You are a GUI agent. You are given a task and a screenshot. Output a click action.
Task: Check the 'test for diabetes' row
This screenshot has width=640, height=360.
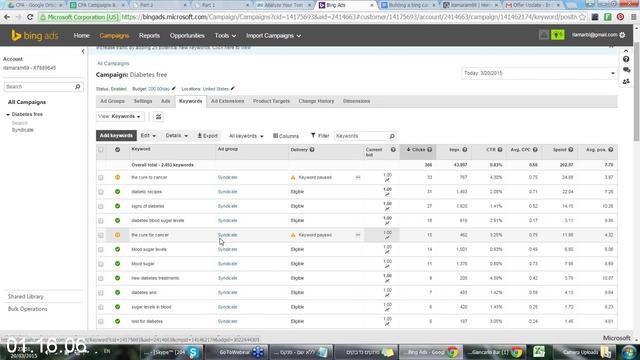click(x=101, y=322)
